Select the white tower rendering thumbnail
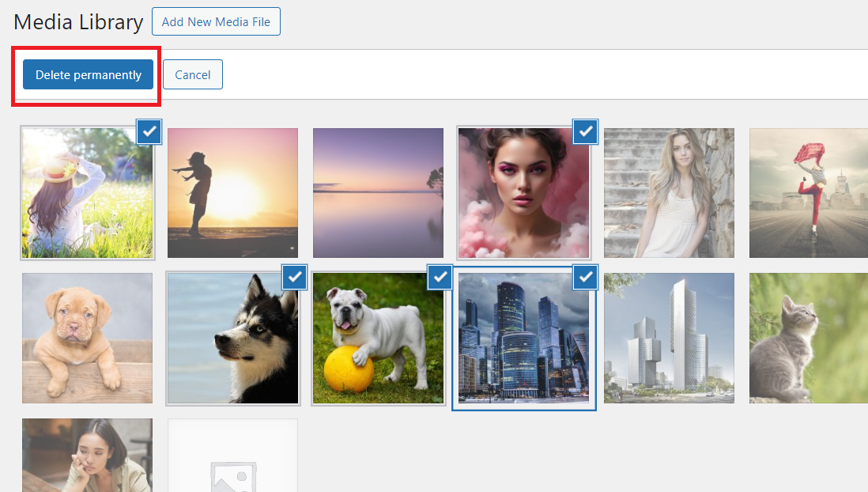The width and height of the screenshot is (868, 492). tap(669, 338)
